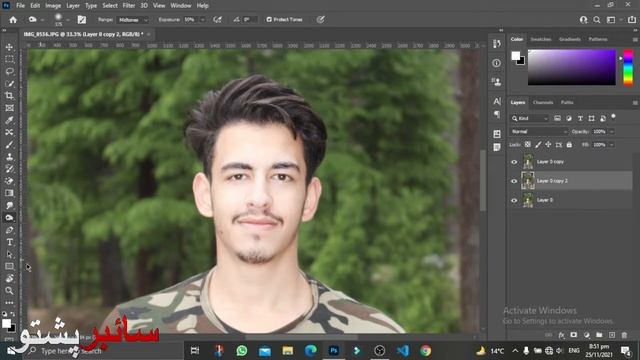The width and height of the screenshot is (640, 360).
Task: Select the Eyedropper tool
Action: [x=9, y=120]
